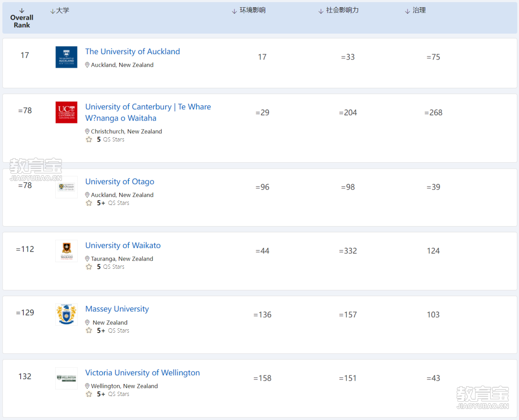
Task: Select Massey social value =157
Action: pyautogui.click(x=348, y=315)
